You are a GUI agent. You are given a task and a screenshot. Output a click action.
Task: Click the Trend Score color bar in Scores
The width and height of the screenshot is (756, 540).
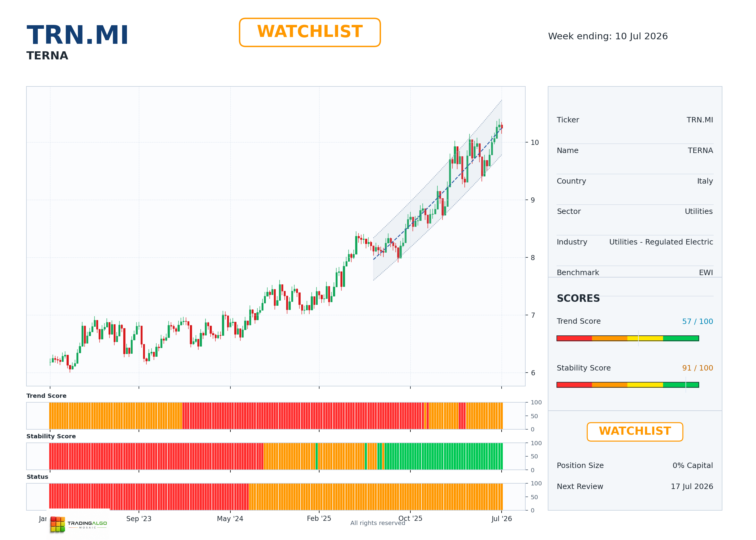click(627, 338)
